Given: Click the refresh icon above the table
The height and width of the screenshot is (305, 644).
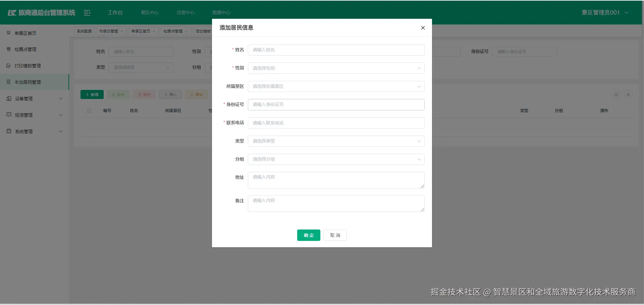Looking at the screenshot, I should (629, 95).
